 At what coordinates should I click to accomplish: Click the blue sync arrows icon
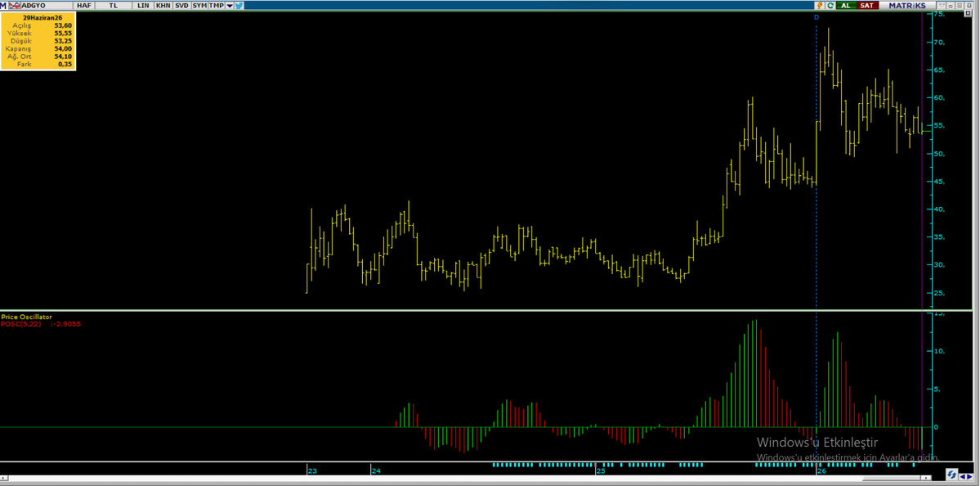click(952, 474)
